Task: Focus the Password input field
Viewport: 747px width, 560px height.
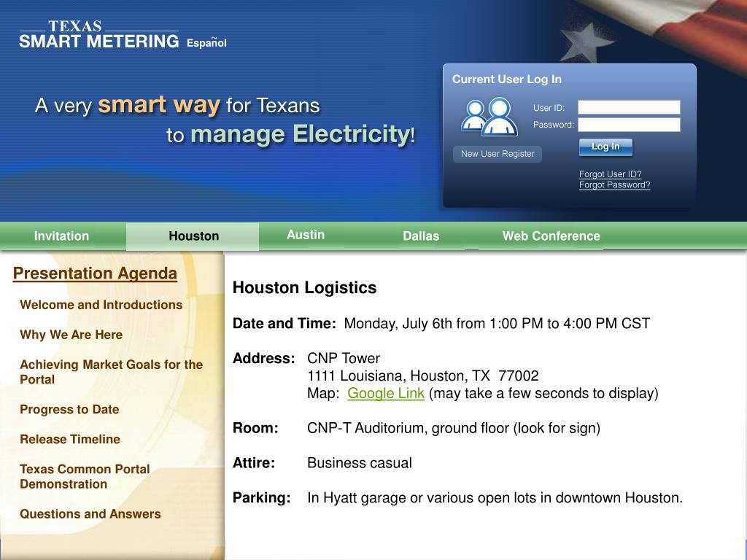Action: [x=629, y=125]
